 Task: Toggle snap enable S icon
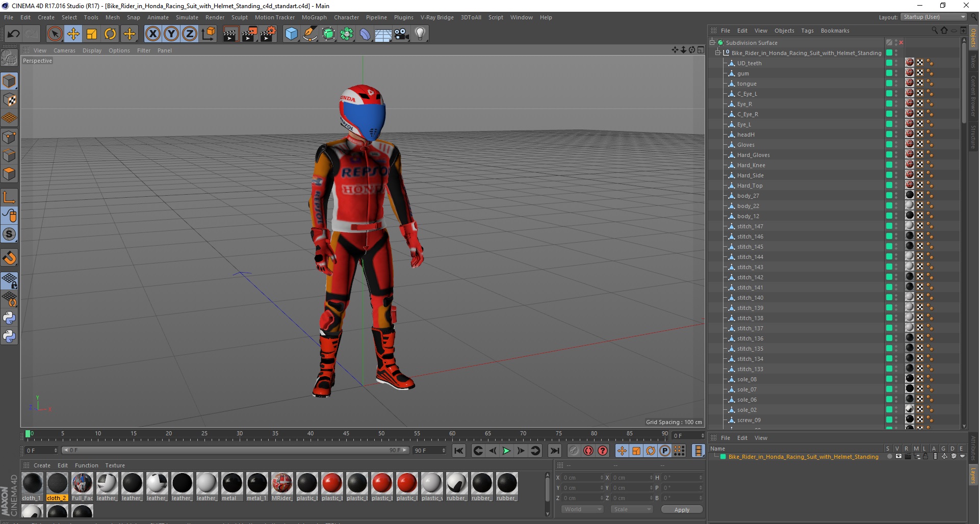pyautogui.click(x=9, y=234)
